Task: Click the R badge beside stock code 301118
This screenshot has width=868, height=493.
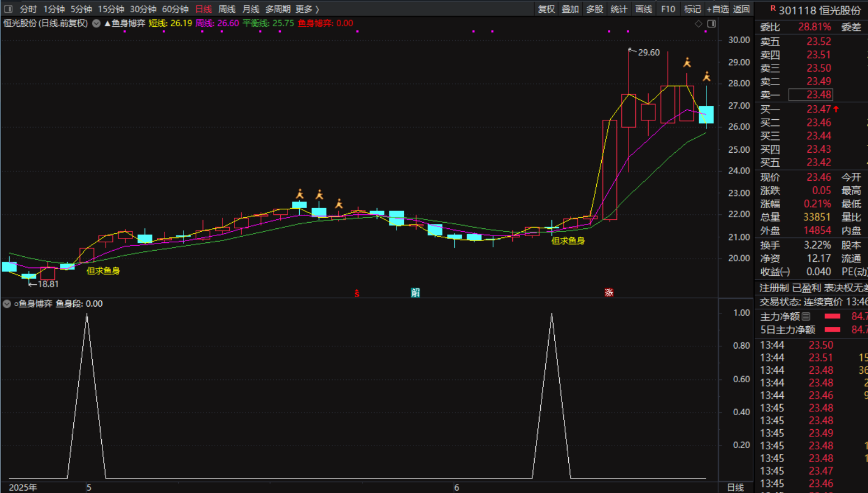Action: (x=773, y=9)
